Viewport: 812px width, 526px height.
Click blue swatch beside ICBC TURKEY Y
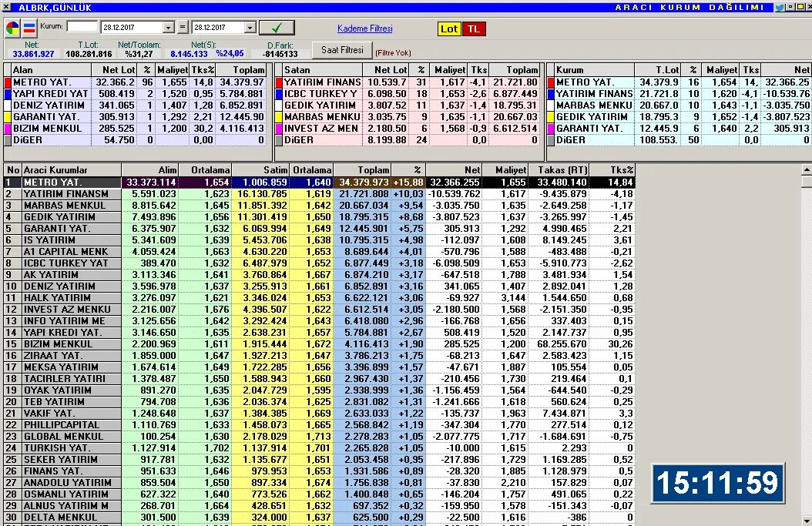pos(279,94)
